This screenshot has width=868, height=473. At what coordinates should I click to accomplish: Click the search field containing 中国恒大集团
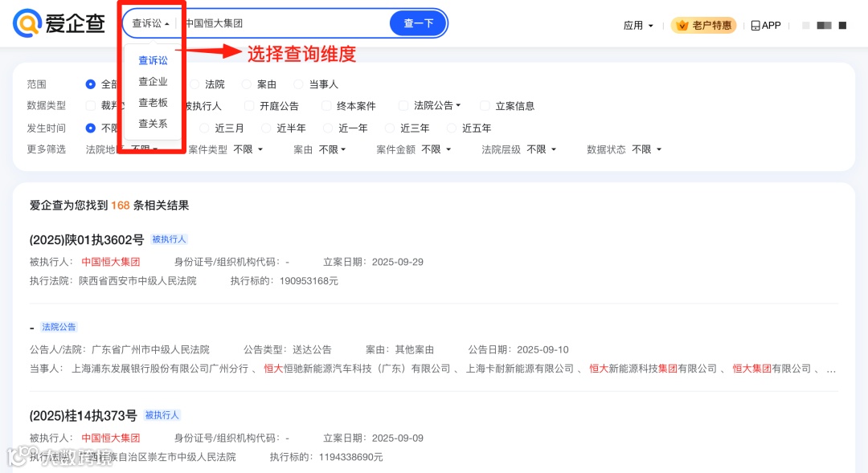point(285,23)
